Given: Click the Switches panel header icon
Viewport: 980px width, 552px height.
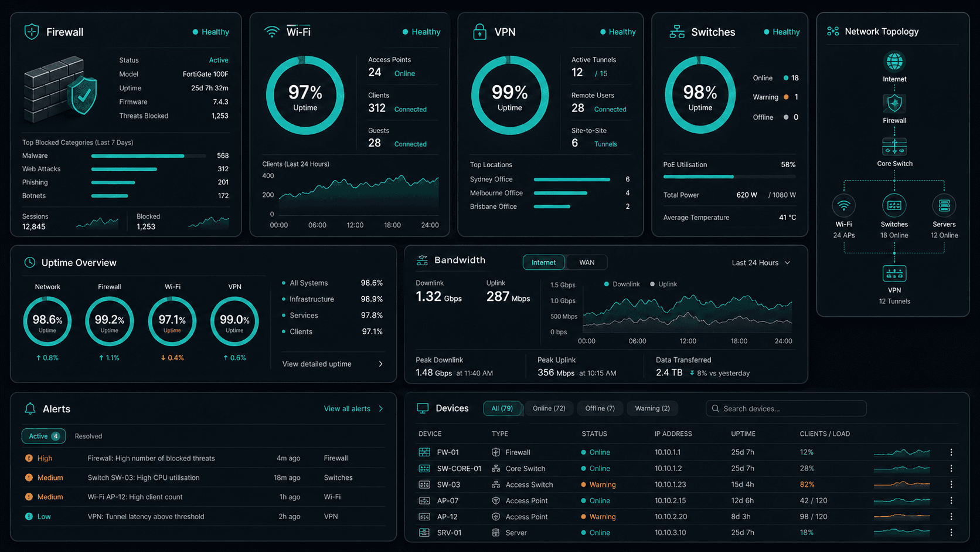Looking at the screenshot, I should pyautogui.click(x=677, y=32).
